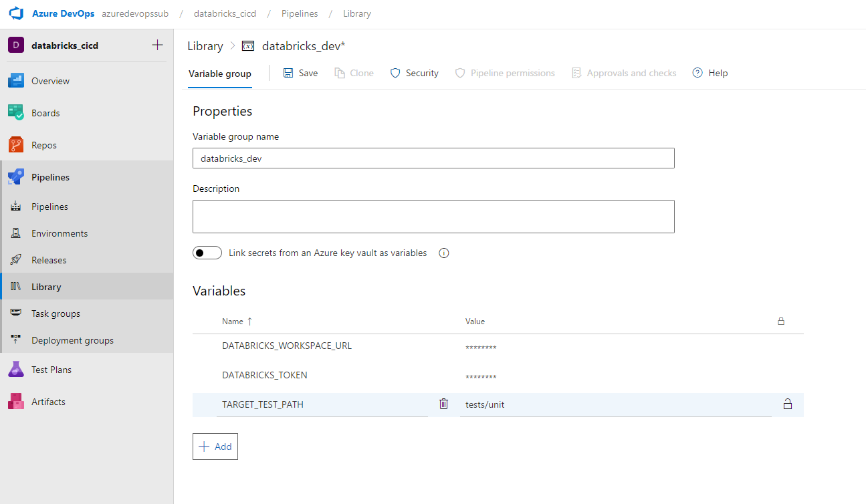Click Add to create a new variable

(215, 447)
